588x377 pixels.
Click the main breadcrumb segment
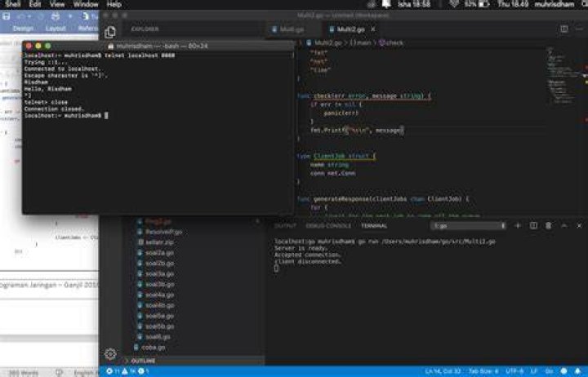click(x=360, y=42)
